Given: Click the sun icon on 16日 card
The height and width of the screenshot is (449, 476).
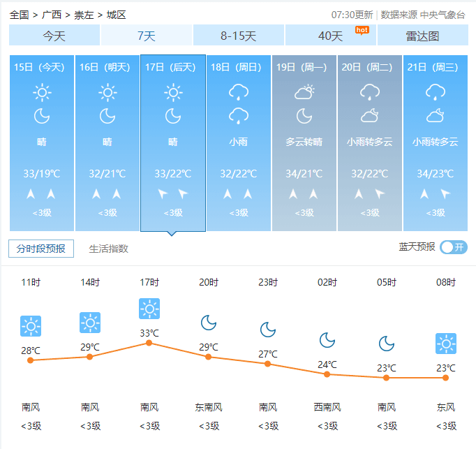Looking at the screenshot, I should [107, 92].
